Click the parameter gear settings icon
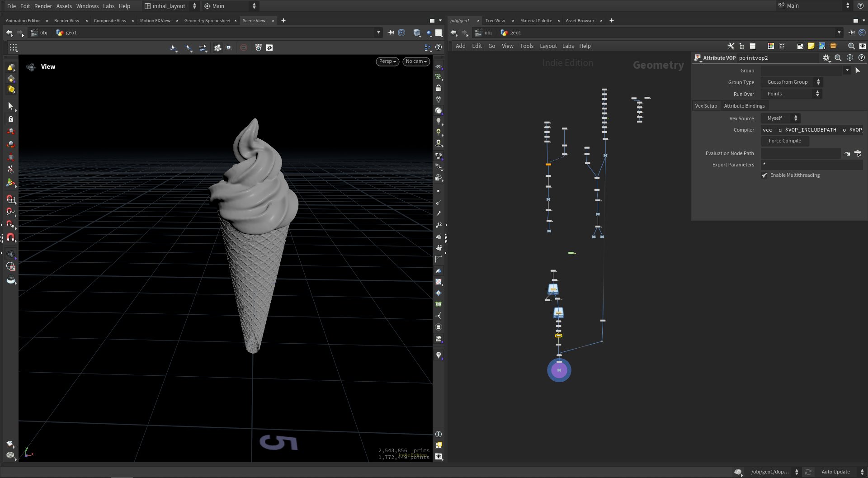The height and width of the screenshot is (478, 868). [x=826, y=58]
